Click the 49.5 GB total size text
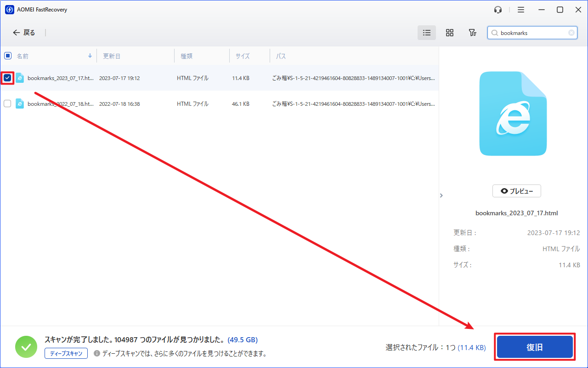Viewport: 588px width, 368px height. pos(243,340)
